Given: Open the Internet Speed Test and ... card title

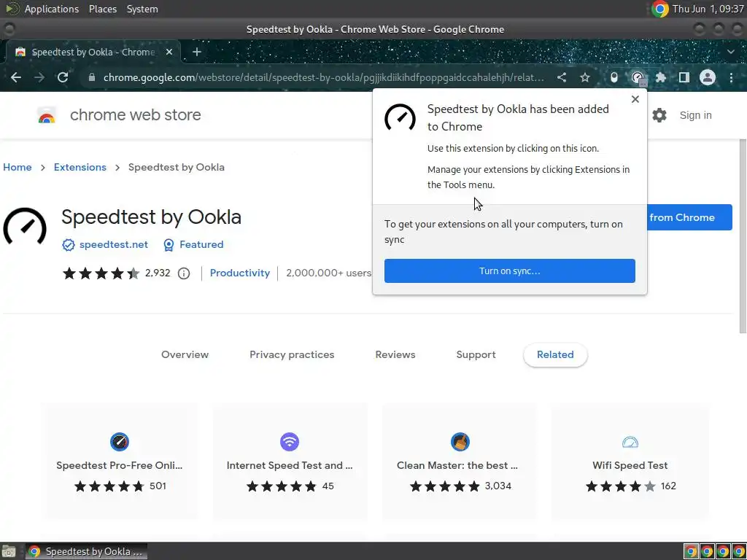Looking at the screenshot, I should [x=290, y=466].
